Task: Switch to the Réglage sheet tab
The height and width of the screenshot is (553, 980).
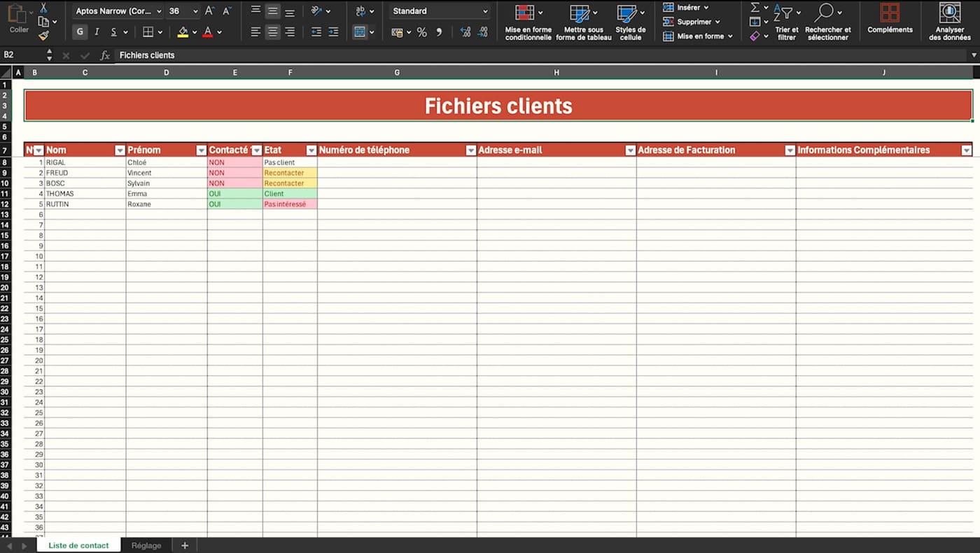Action: [x=146, y=545]
